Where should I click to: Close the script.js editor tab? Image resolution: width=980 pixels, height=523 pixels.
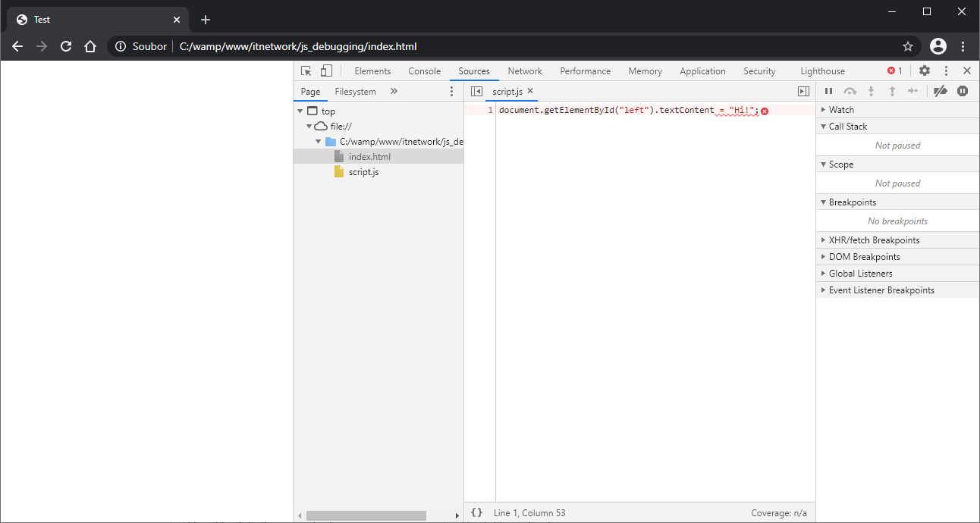pyautogui.click(x=531, y=91)
